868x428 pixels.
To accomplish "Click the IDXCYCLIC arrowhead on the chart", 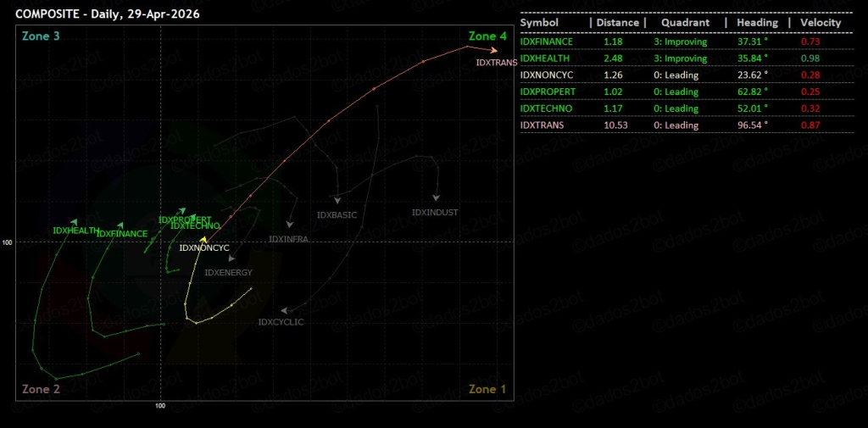I will click(x=284, y=311).
